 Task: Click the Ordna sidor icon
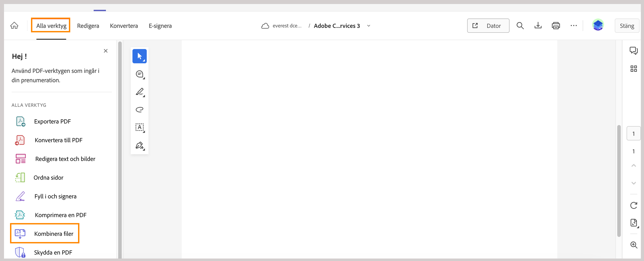pyautogui.click(x=20, y=178)
